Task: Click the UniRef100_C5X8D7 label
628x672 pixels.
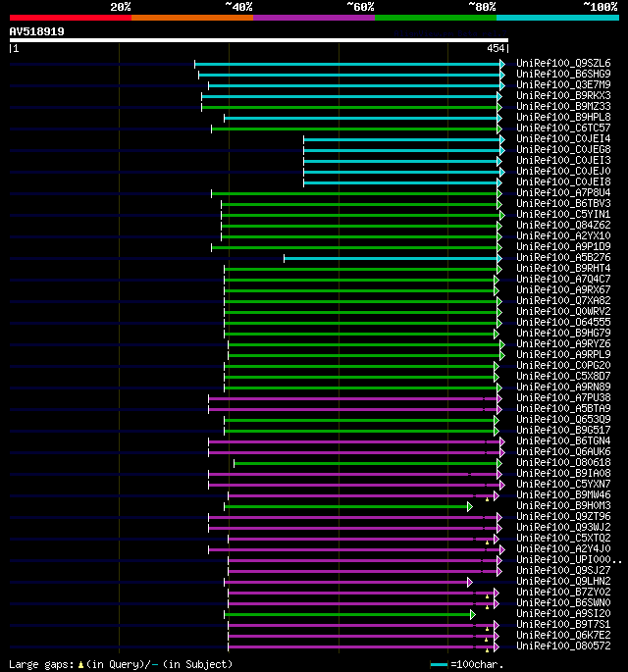Action: click(x=563, y=377)
